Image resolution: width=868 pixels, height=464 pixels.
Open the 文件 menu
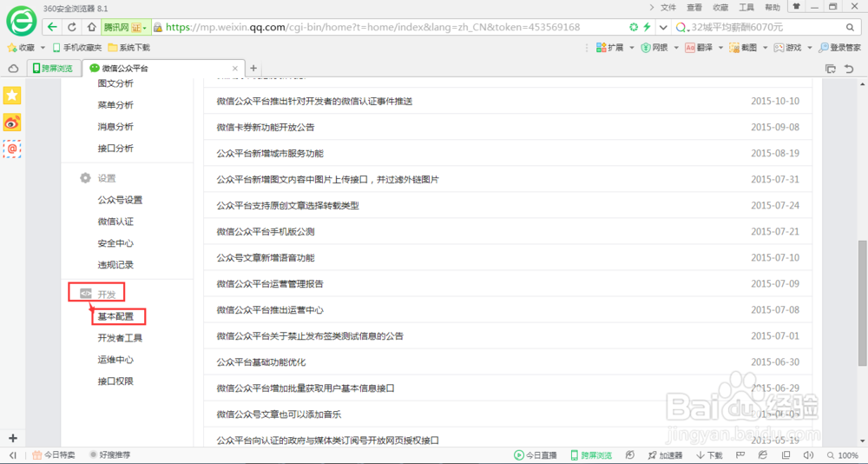tap(668, 8)
